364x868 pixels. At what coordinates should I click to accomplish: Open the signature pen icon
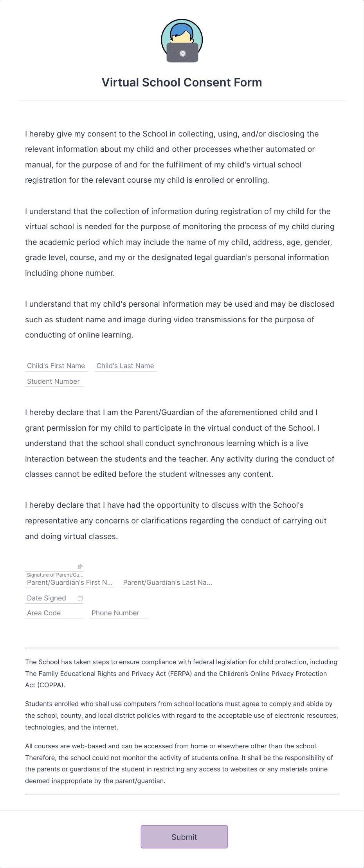click(x=80, y=566)
